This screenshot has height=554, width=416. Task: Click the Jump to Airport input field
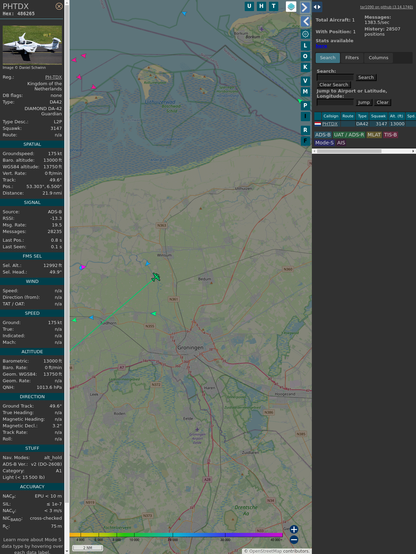pyautogui.click(x=335, y=102)
